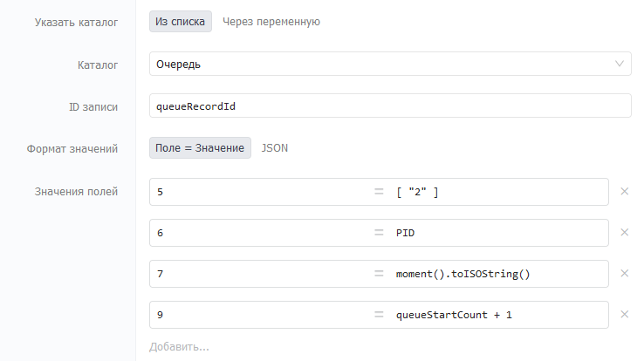Screen dimensions: 644x361
Task: Click the field key input containing 7
Action: 261,274
